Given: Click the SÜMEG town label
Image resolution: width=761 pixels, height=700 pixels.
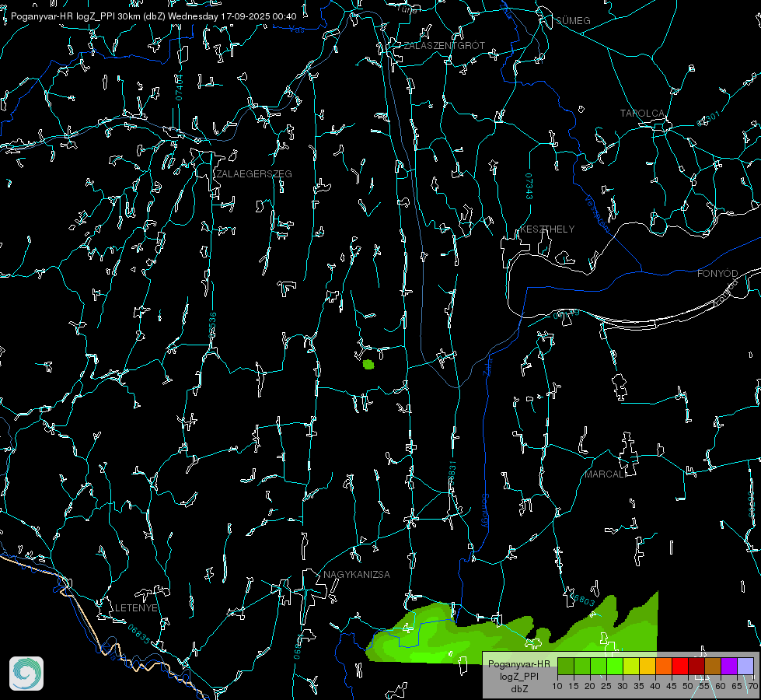Looking at the screenshot, I should pyautogui.click(x=573, y=21).
